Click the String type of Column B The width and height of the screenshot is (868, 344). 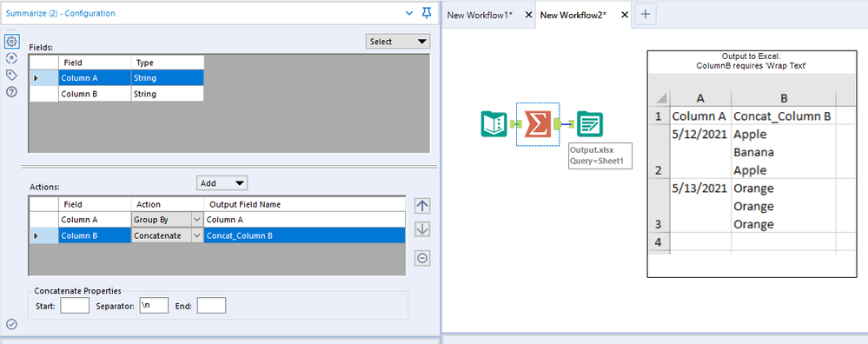tap(167, 94)
